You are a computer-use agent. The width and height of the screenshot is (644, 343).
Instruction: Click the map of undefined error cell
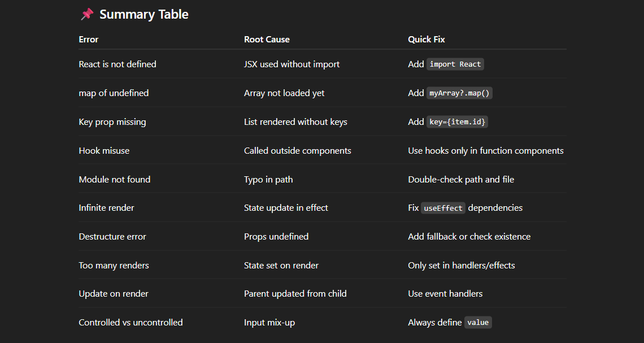114,93
